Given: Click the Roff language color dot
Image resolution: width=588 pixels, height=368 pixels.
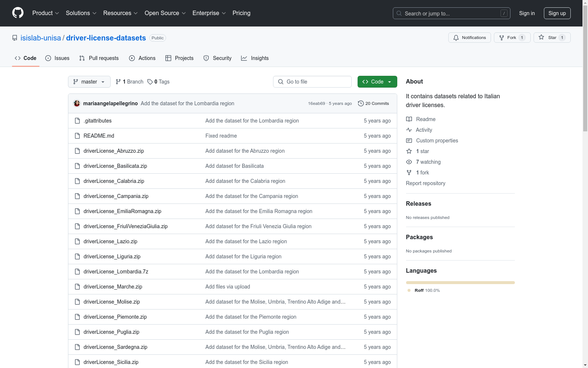Looking at the screenshot, I should (409, 290).
